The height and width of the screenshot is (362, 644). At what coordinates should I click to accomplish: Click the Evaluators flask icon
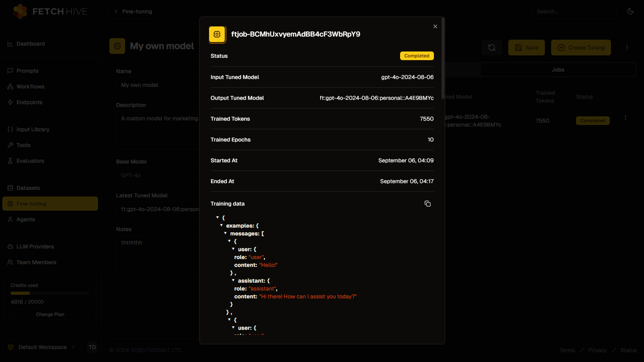[x=10, y=161]
